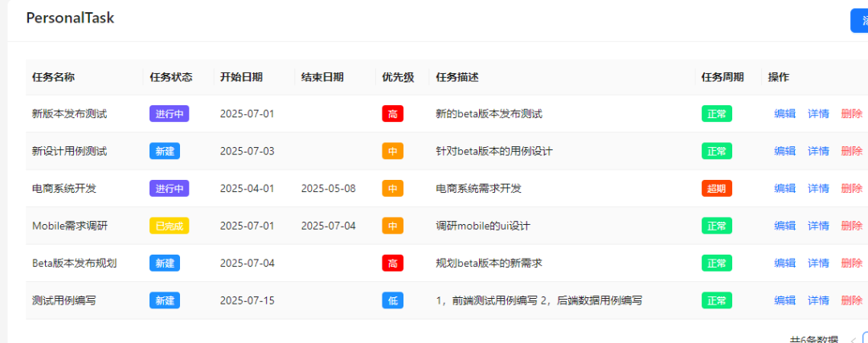The image size is (868, 343).
Task: Click the blue 低 priority tag
Action: (392, 300)
